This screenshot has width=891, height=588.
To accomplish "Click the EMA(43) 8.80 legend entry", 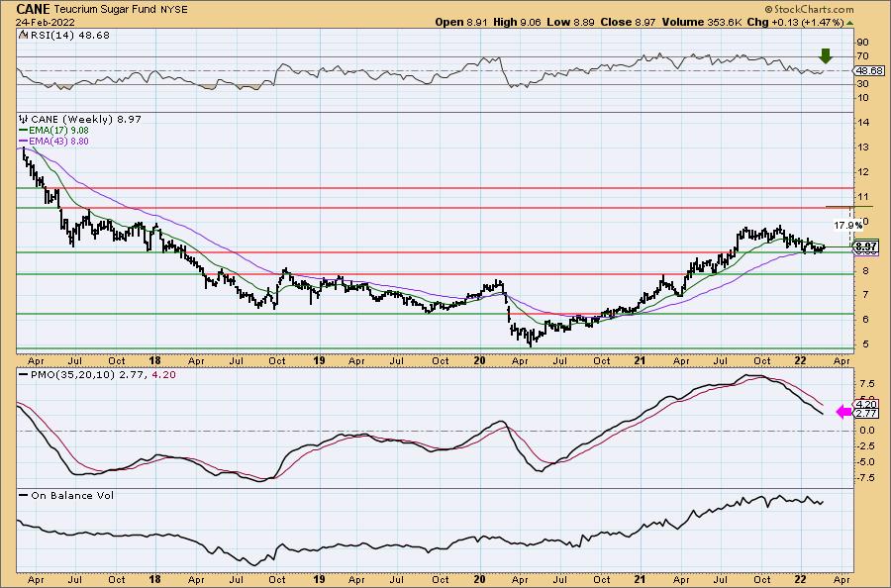I will (58, 141).
